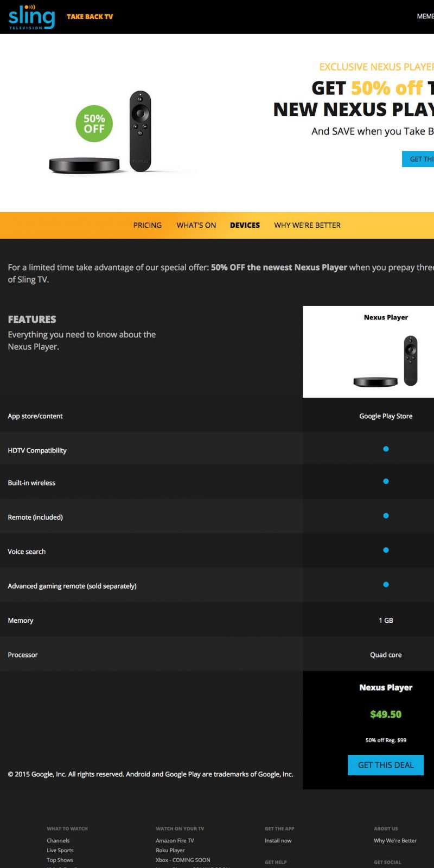The height and width of the screenshot is (868, 434).
Task: Click the Roku Player footer link
Action: (170, 850)
